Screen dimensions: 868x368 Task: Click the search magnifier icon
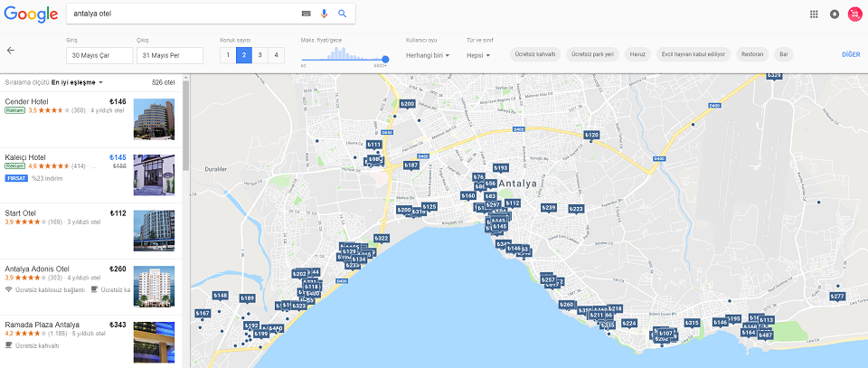(x=342, y=14)
